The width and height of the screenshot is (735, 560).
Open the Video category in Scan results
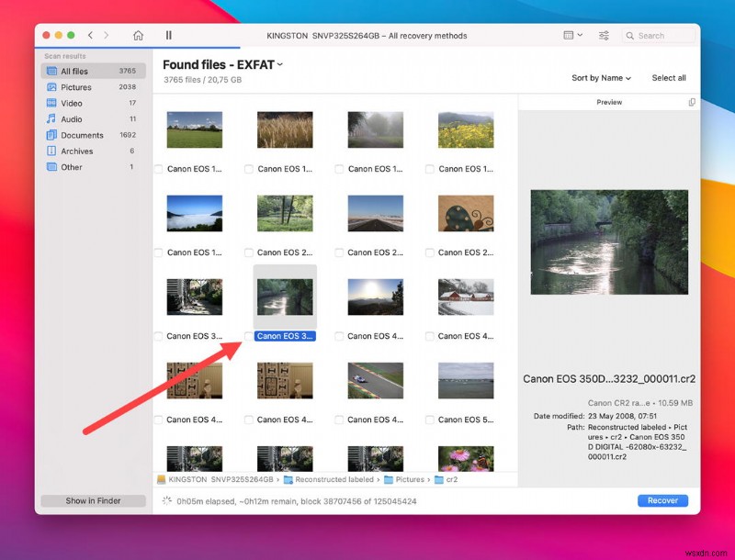[73, 103]
